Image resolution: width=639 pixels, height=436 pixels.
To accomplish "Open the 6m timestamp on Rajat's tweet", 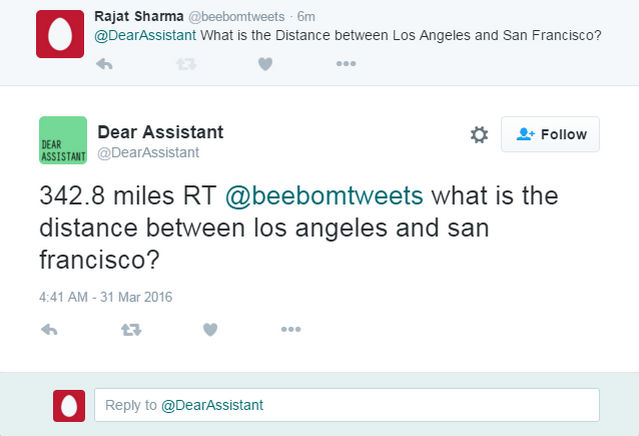I will (x=306, y=17).
